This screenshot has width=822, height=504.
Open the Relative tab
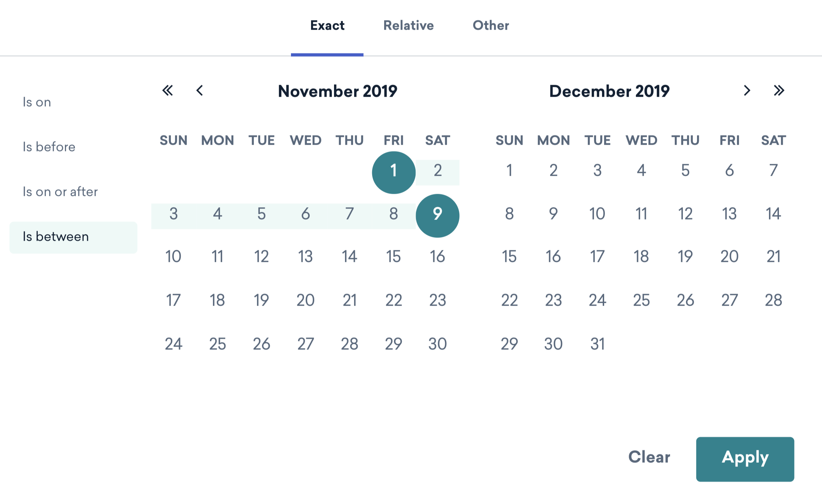pyautogui.click(x=408, y=25)
